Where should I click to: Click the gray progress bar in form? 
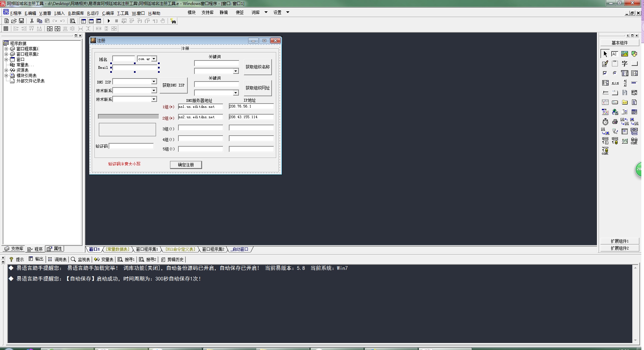128,117
